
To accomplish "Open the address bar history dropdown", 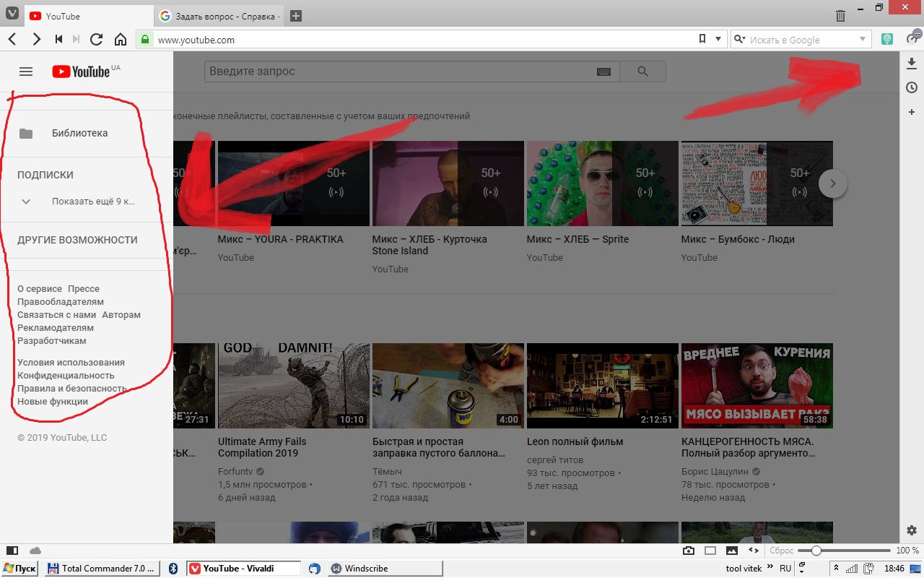I will (x=718, y=39).
